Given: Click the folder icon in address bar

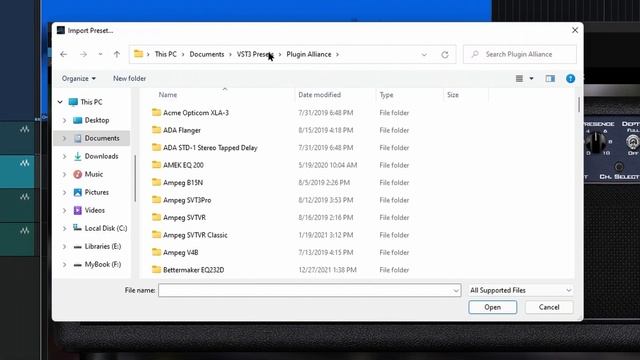Looking at the screenshot, I should pos(138,54).
